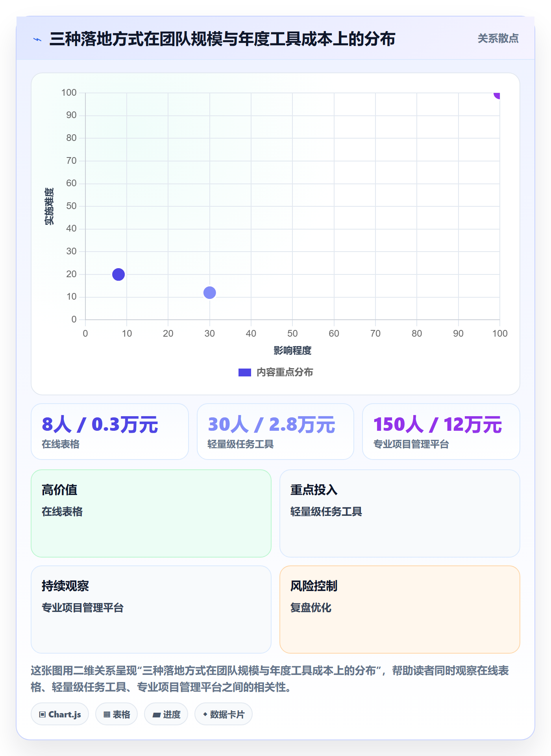
Task: Click the 持续观察 quadrant card heading
Action: [x=65, y=586]
